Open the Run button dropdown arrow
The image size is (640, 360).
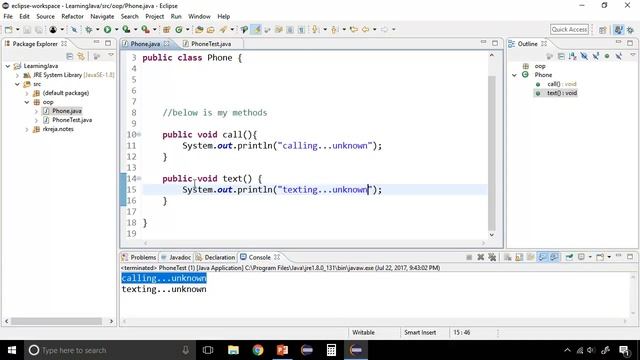point(116,29)
